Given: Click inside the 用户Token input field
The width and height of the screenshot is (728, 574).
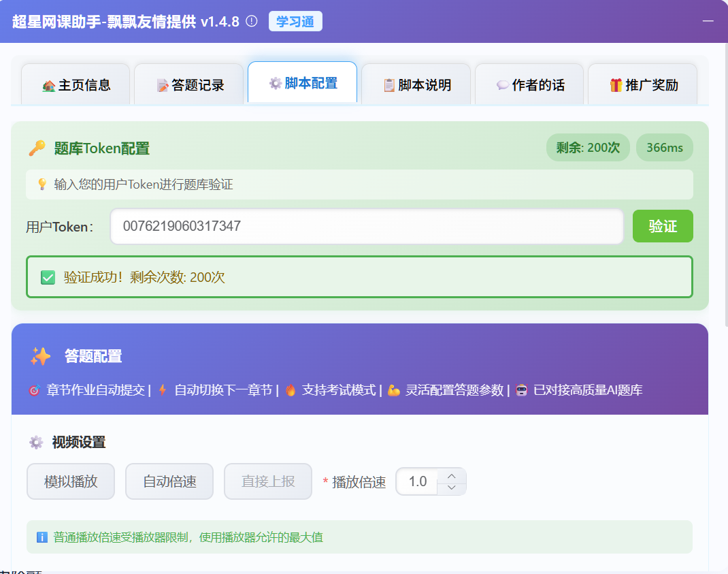Looking at the screenshot, I should click(367, 226).
